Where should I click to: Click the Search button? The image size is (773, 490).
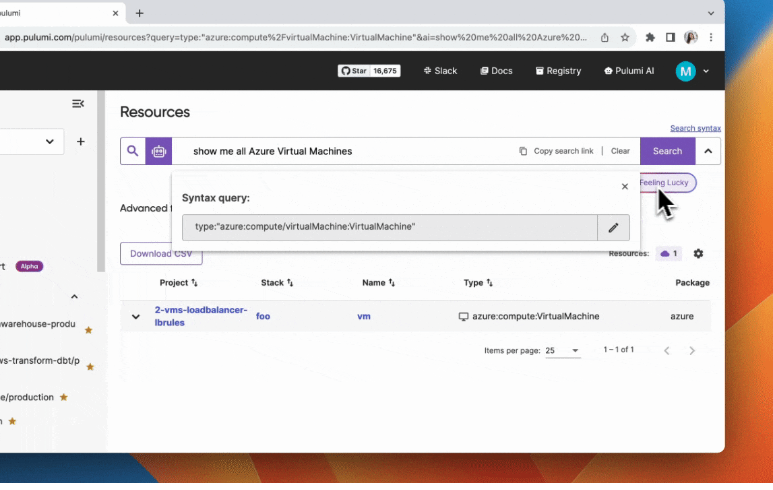(668, 151)
